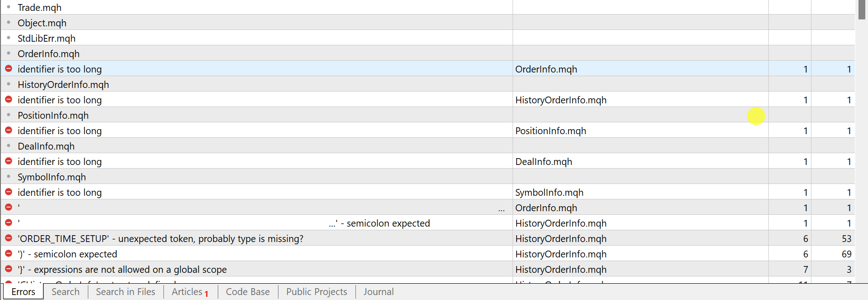The height and width of the screenshot is (300, 868).
Task: Click error icon on PositionInfo.mqh identifier error
Action: (9, 131)
